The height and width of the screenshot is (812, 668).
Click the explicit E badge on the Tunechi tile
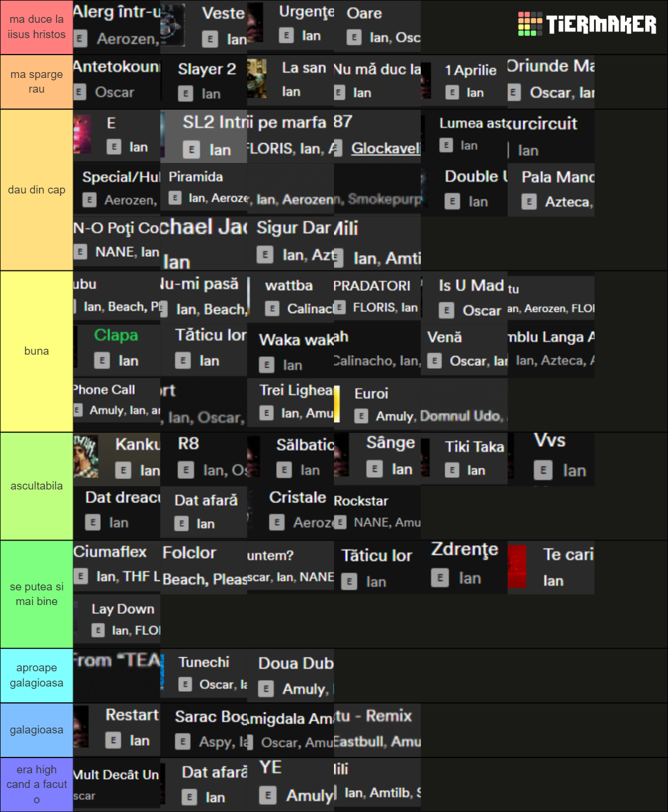185,684
